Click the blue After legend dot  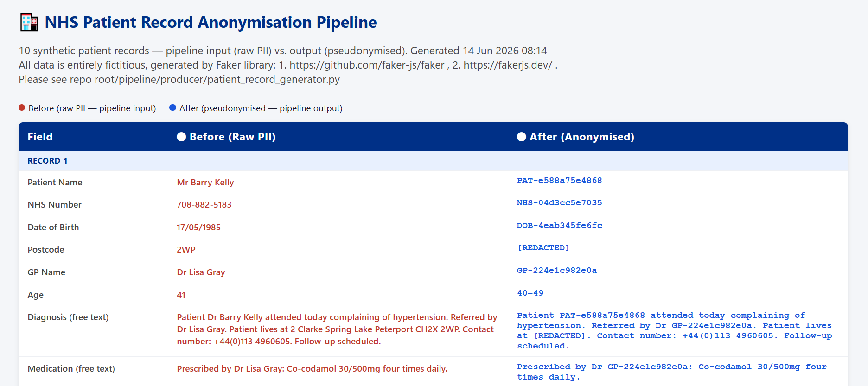click(172, 108)
